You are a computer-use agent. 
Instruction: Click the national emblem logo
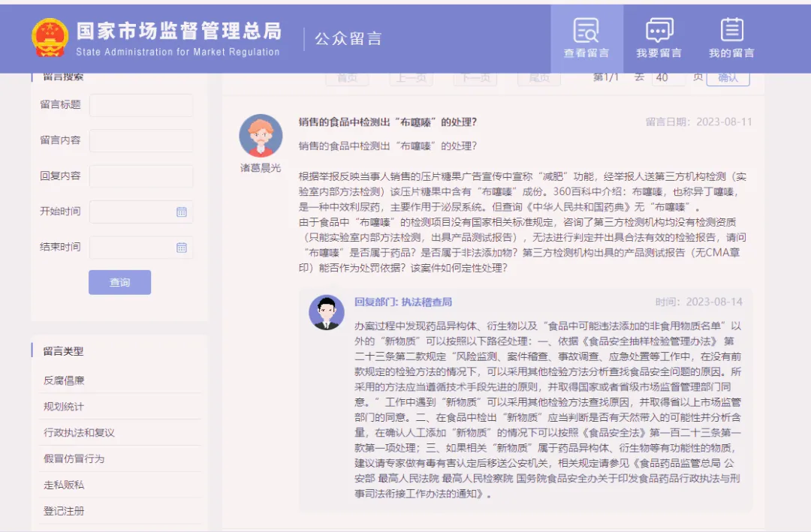(x=50, y=38)
